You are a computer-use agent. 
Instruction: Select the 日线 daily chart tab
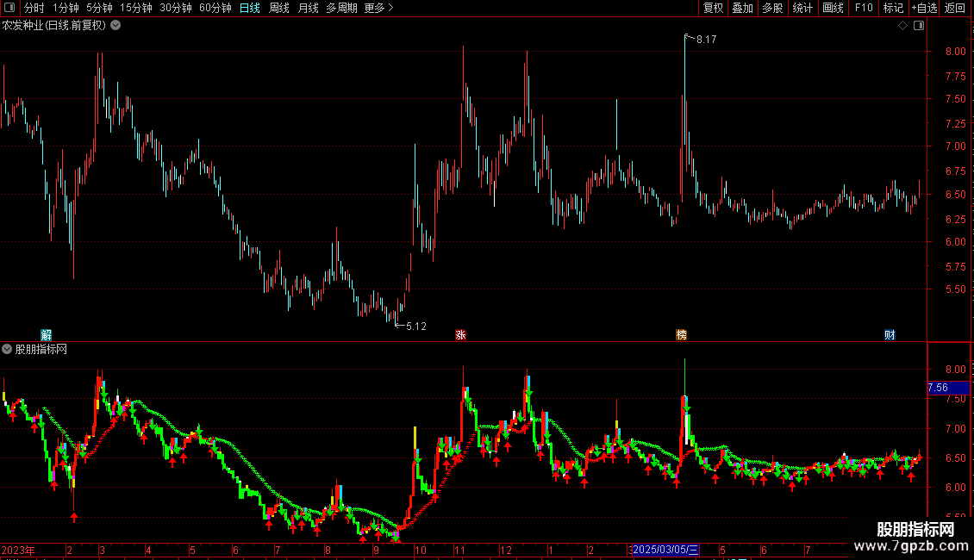(x=250, y=8)
